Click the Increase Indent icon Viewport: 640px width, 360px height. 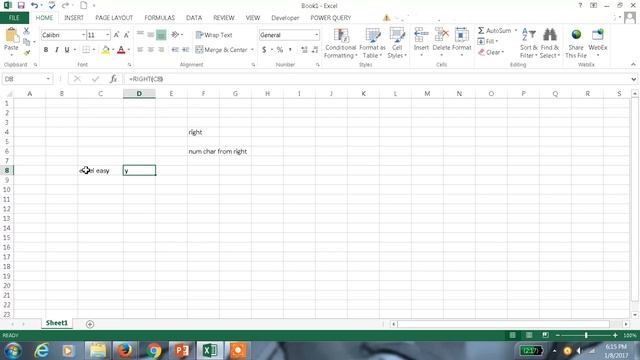(185, 50)
